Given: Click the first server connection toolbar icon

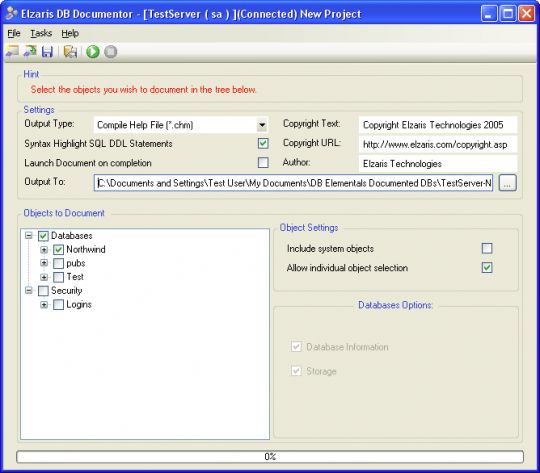Looking at the screenshot, I should pyautogui.click(x=12, y=52).
